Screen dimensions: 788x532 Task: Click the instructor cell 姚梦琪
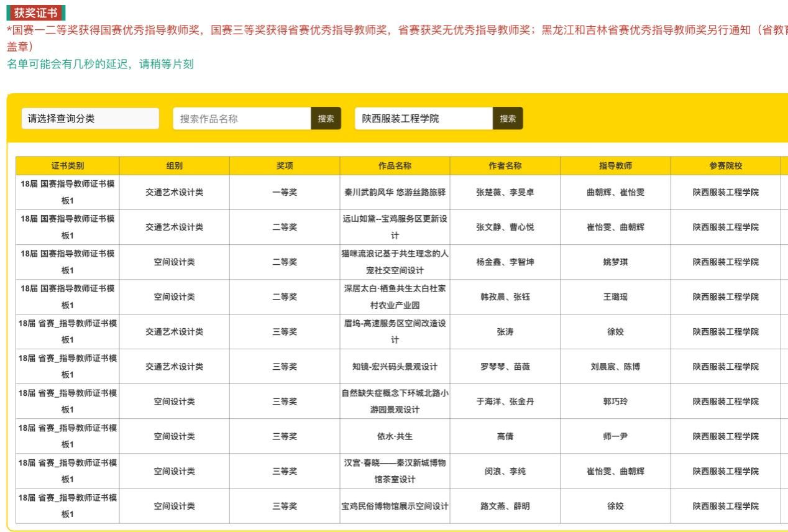[x=615, y=262]
